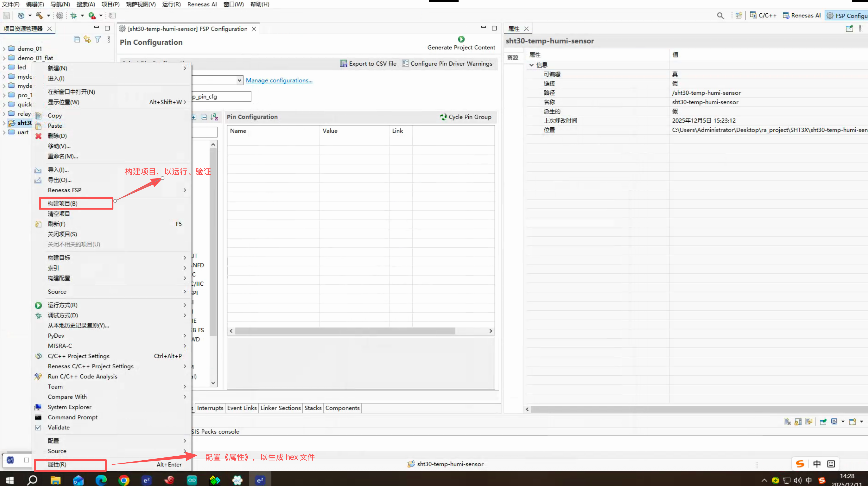Image resolution: width=868 pixels, height=486 pixels.
Task: Click the collapse all icon in project explorer
Action: pos(77,39)
